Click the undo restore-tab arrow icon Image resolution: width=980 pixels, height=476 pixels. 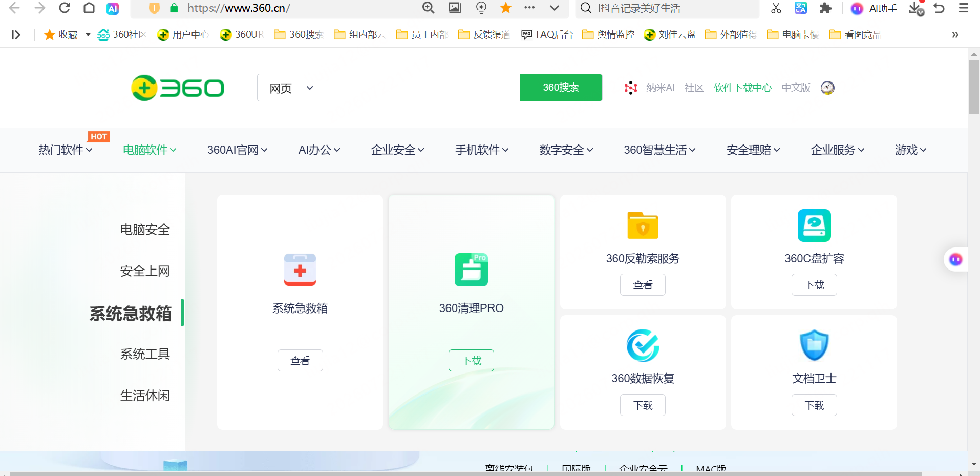point(940,8)
